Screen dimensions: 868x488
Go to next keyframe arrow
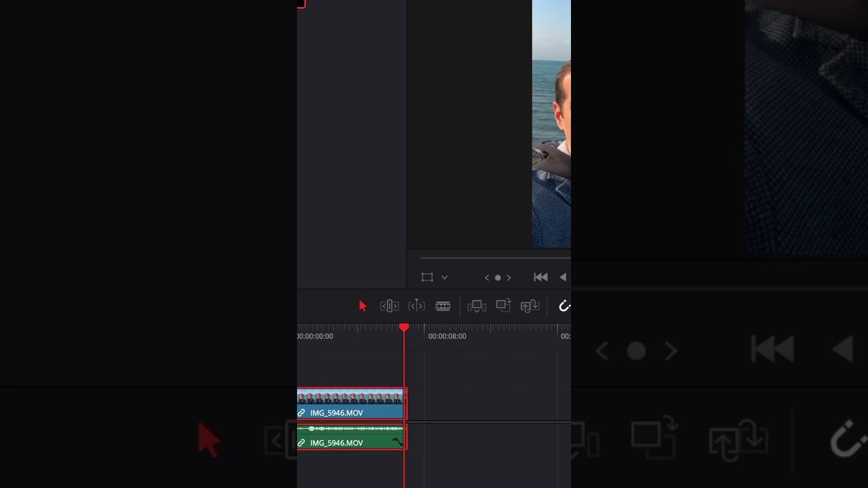pyautogui.click(x=509, y=277)
